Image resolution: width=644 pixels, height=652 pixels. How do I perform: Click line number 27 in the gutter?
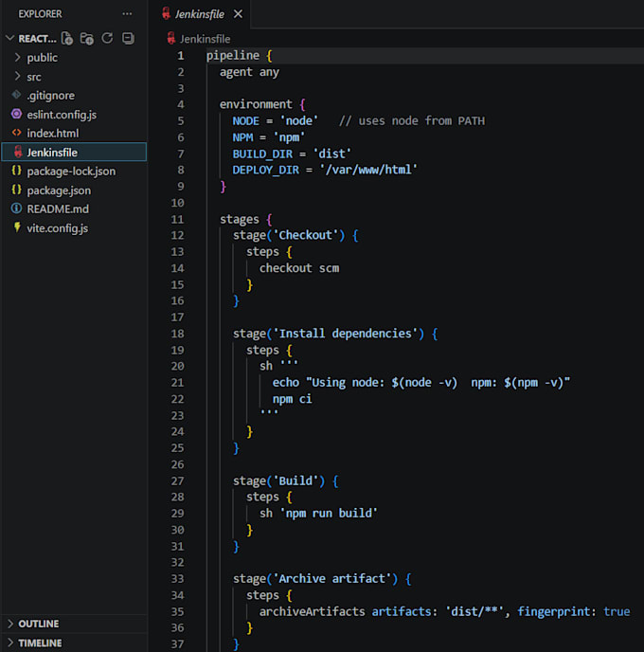[177, 480]
